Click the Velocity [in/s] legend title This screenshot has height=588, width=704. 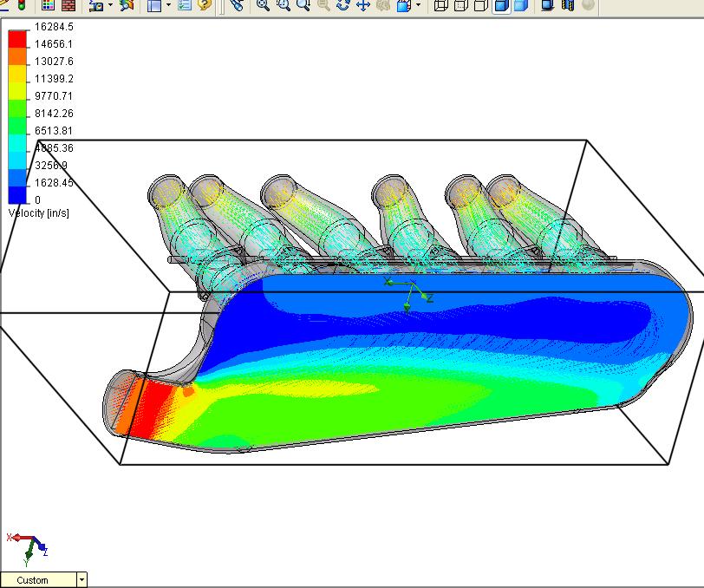(x=38, y=212)
